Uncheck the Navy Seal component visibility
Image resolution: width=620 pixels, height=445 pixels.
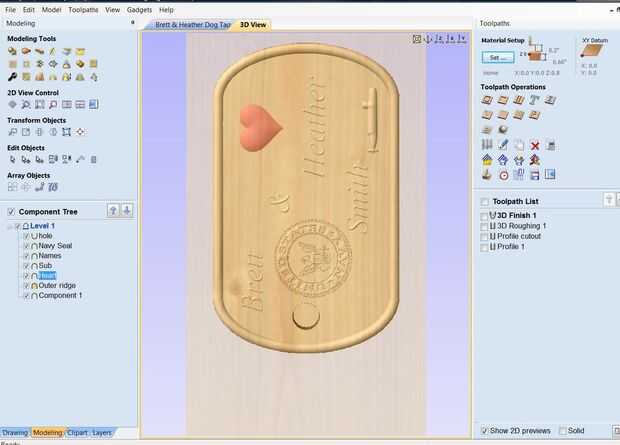coord(26,246)
